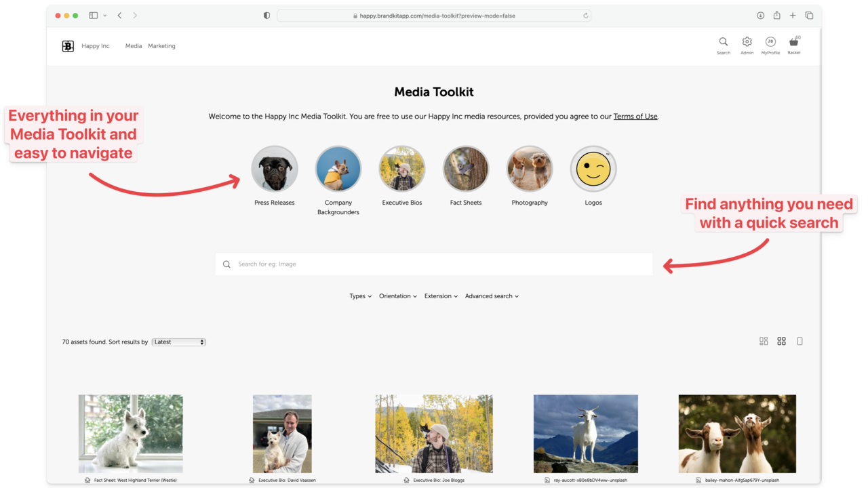The width and height of the screenshot is (868, 488).
Task: Open the Fact Sheets category icon
Action: (466, 169)
